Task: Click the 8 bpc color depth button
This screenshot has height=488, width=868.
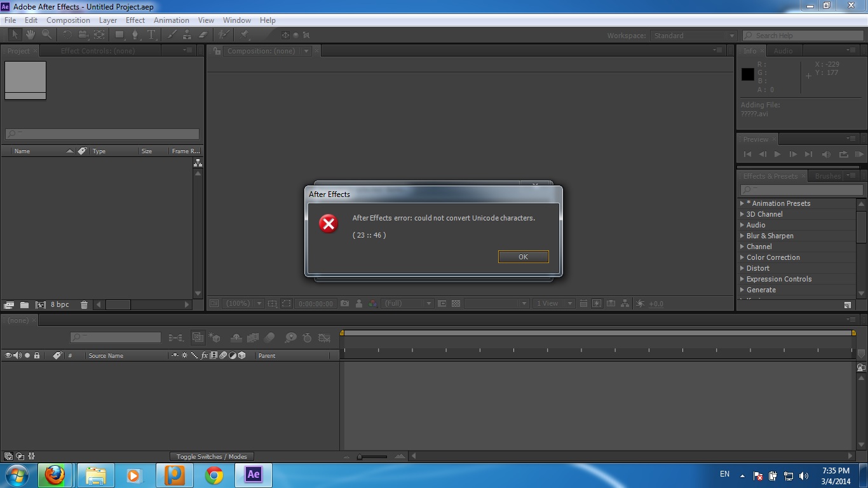Action: pyautogui.click(x=60, y=305)
